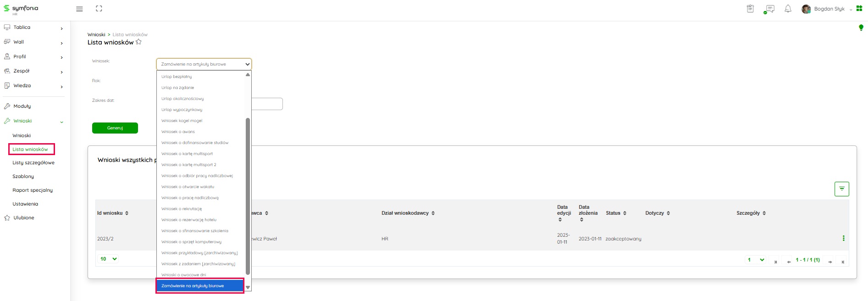Viewport: 868px width, 301px height.
Task: Choose 'Wniosek o sprzęt komputerowy' option
Action: click(x=191, y=242)
